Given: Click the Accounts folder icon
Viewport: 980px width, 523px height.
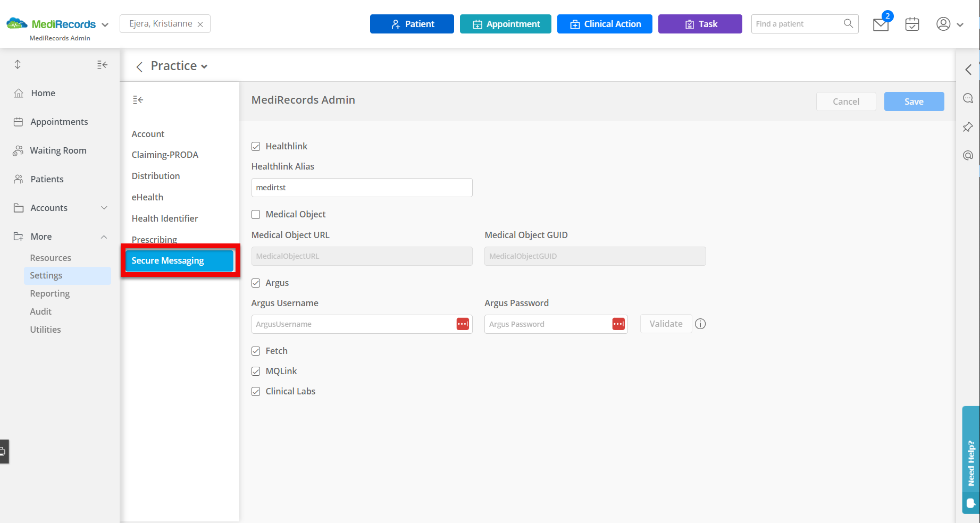Looking at the screenshot, I should (x=19, y=208).
